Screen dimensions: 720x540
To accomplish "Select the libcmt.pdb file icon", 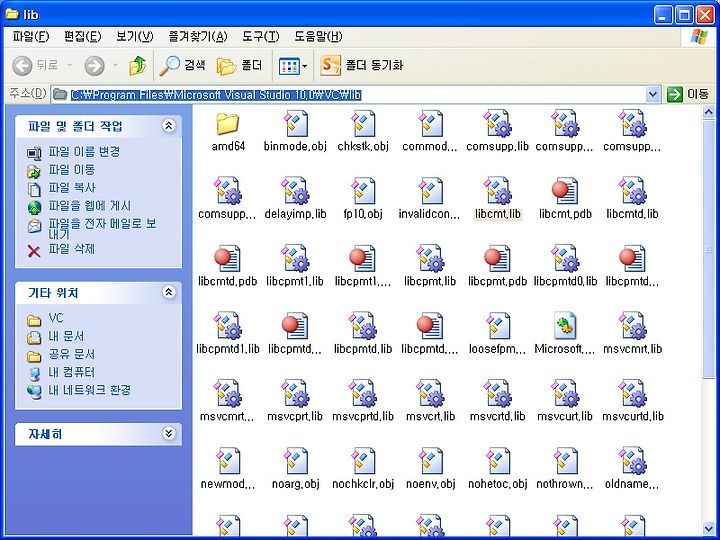I will (x=565, y=191).
